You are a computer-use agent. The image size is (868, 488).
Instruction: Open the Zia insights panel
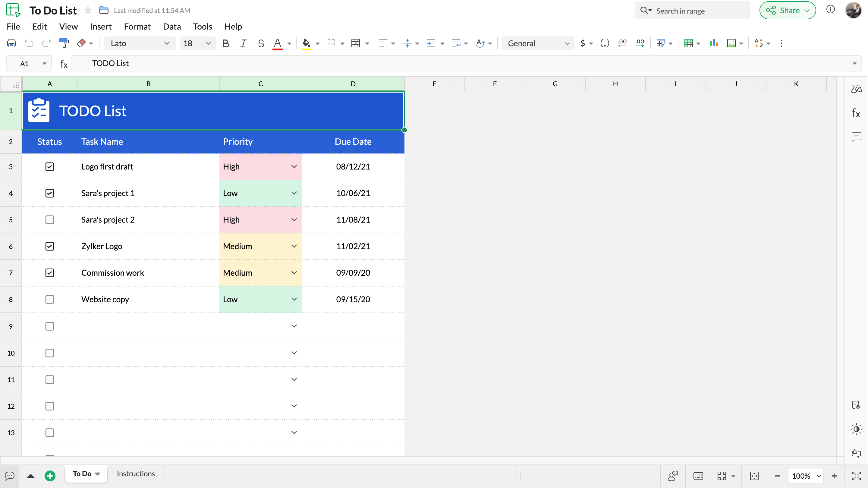pyautogui.click(x=856, y=89)
